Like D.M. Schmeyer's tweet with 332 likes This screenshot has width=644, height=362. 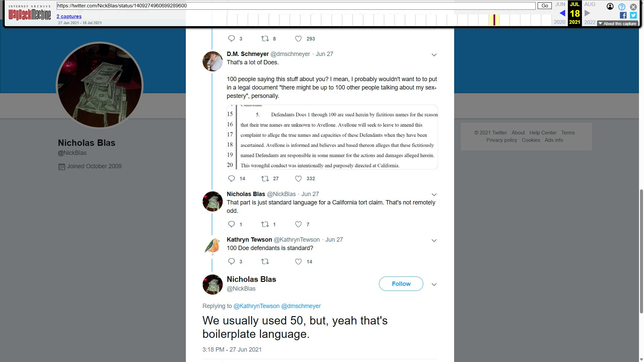[298, 179]
